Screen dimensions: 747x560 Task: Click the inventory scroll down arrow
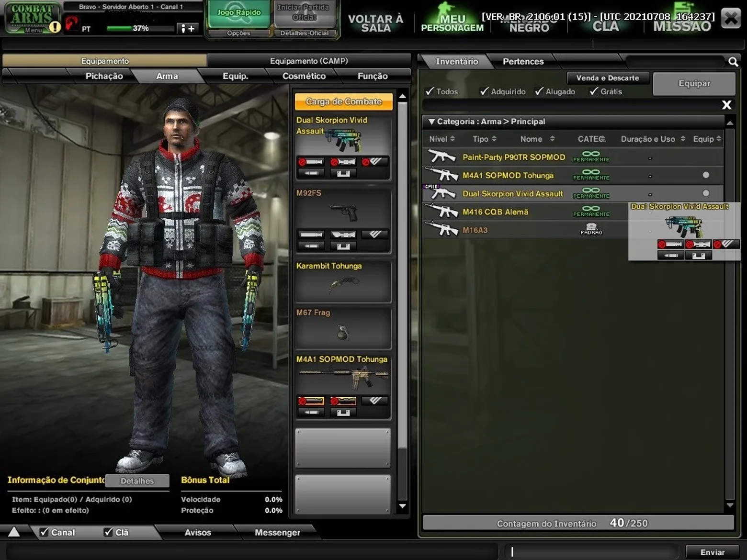point(730,505)
